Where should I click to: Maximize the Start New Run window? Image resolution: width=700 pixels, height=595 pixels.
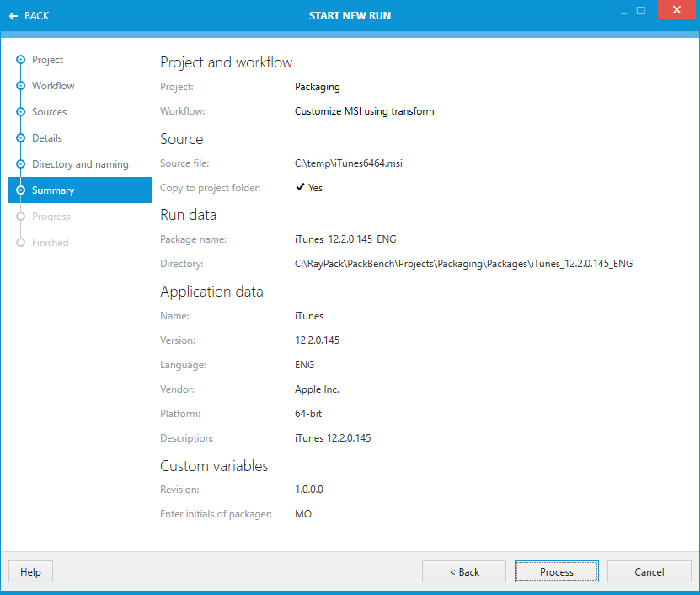641,11
